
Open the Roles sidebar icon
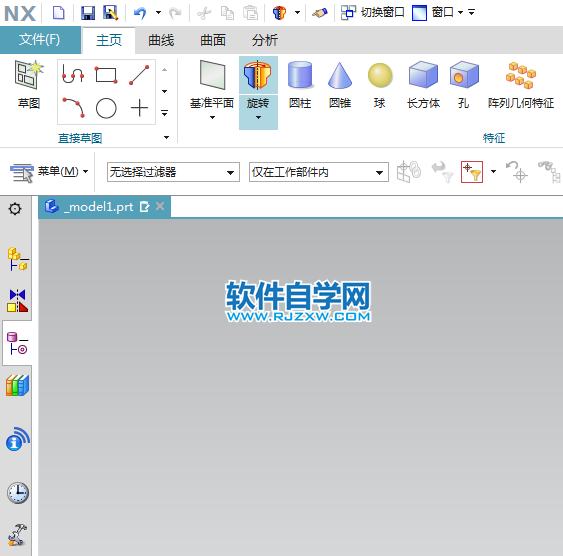coord(17,535)
